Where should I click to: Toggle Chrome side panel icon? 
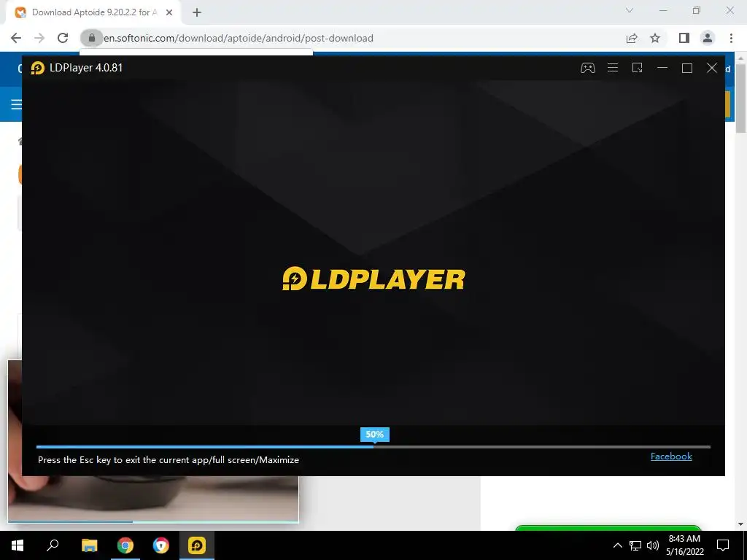(x=684, y=38)
